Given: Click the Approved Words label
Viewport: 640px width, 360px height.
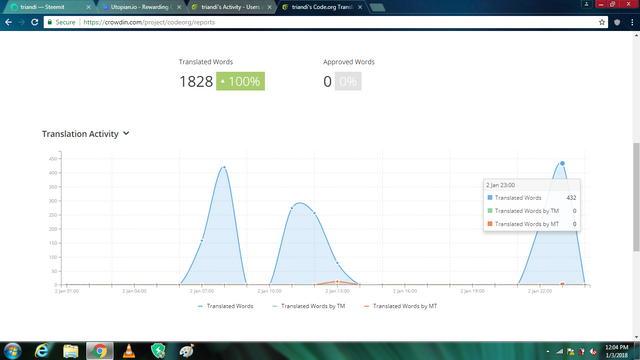Looking at the screenshot, I should (x=349, y=62).
